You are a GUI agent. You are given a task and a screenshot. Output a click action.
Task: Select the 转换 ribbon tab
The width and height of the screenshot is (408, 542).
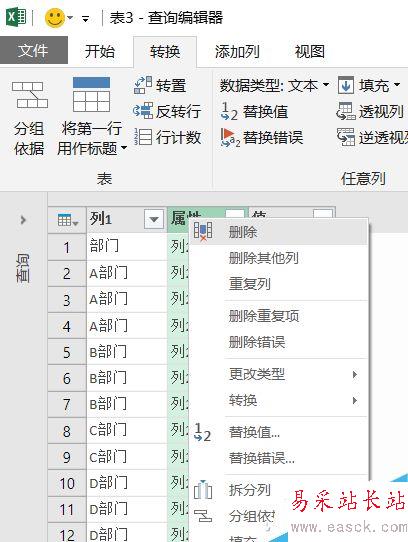coord(165,52)
